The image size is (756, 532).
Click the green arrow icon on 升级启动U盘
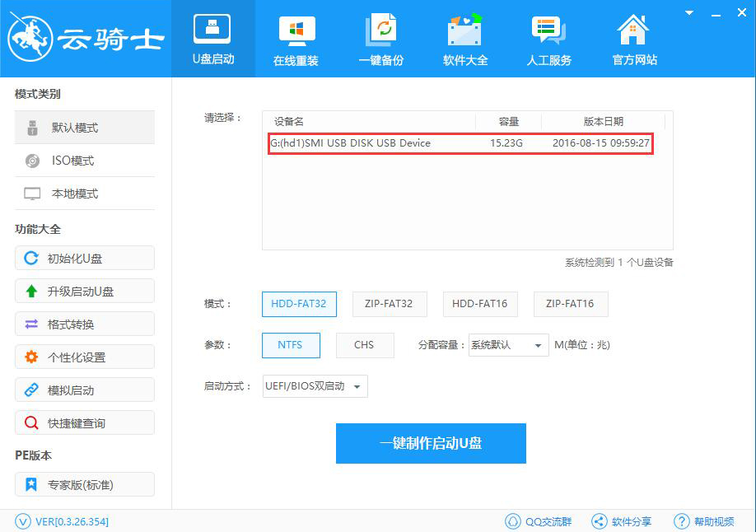click(x=31, y=292)
